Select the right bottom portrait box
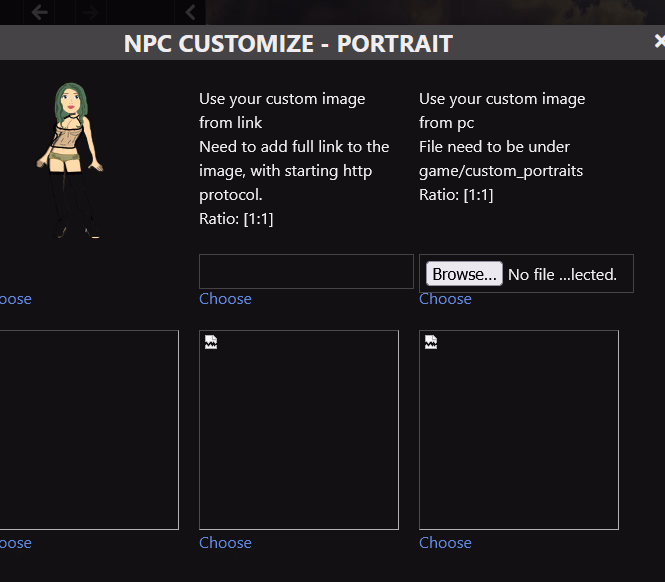This screenshot has width=665, height=582. pos(519,430)
